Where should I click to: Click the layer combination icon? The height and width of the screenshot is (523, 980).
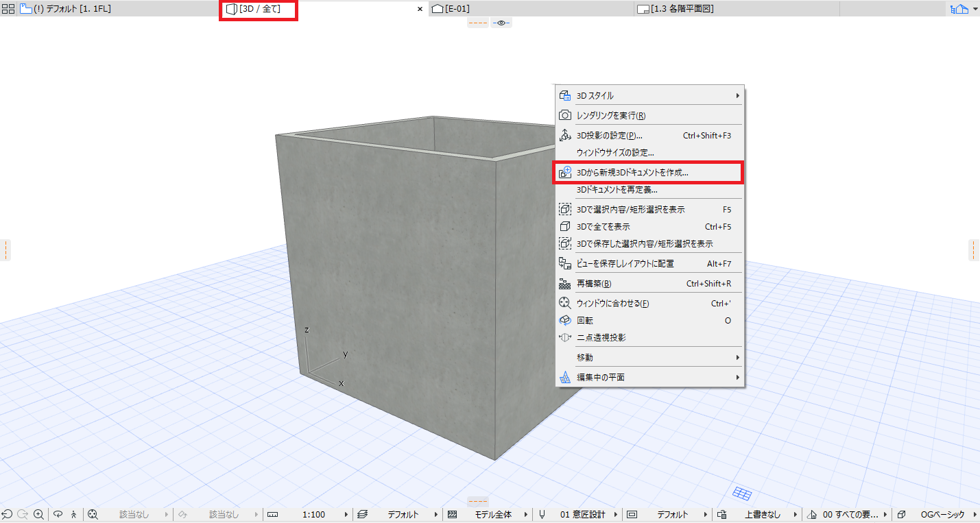coord(363,514)
